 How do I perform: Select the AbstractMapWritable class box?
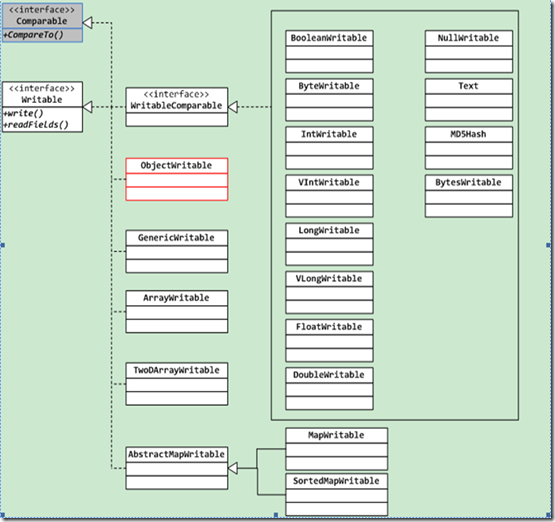(177, 468)
